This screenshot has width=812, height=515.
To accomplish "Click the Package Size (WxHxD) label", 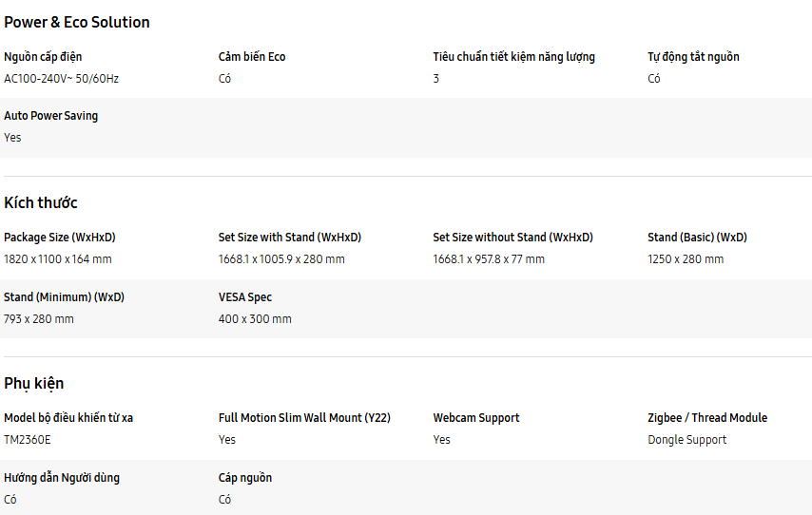I will (x=60, y=238).
